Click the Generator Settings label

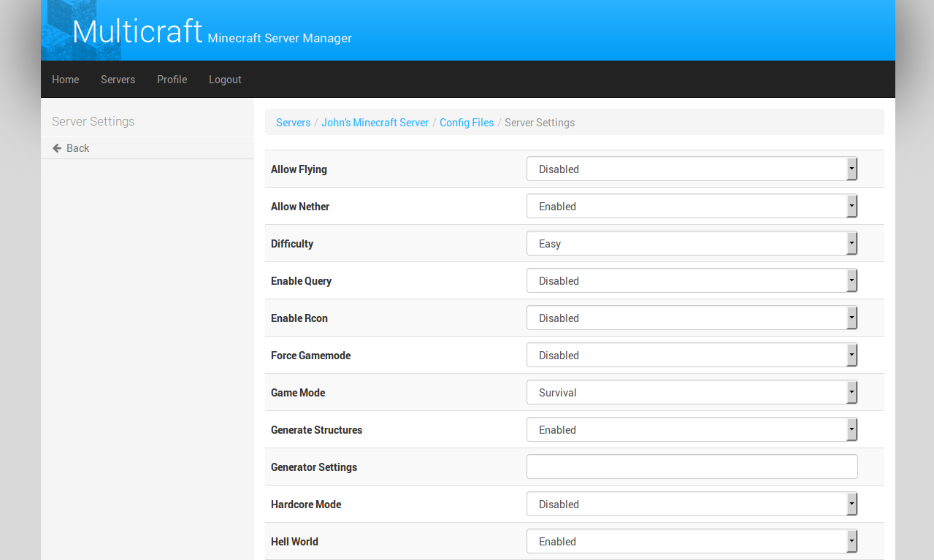click(314, 467)
